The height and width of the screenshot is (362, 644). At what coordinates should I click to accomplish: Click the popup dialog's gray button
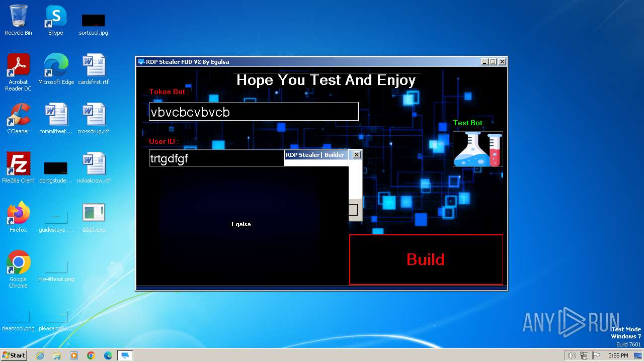coord(353,210)
